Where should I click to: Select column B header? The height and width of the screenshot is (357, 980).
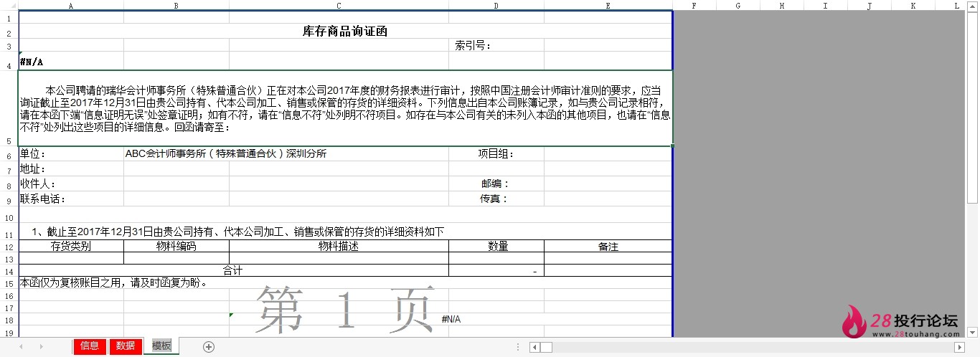pyautogui.click(x=176, y=5)
